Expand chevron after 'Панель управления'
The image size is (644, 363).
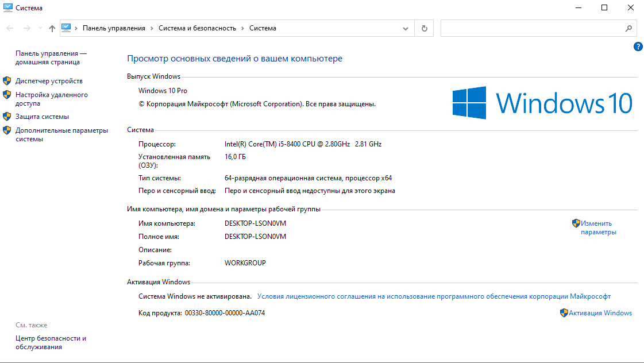tap(152, 28)
